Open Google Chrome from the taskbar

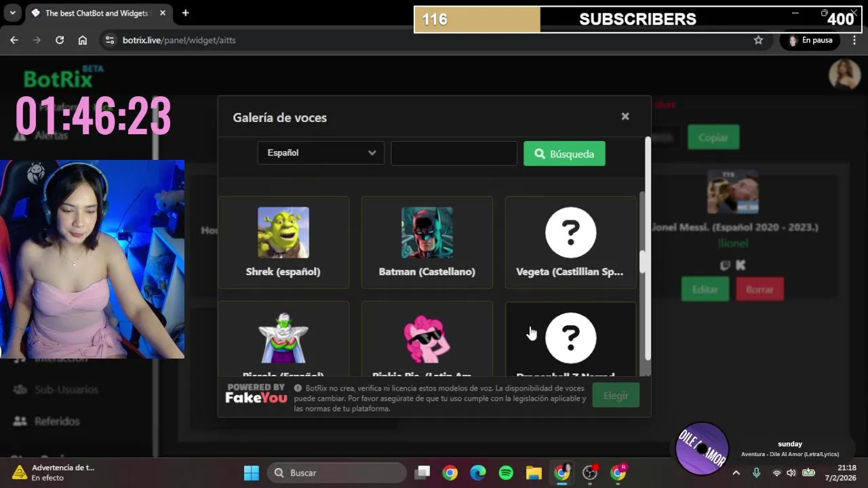coord(450,472)
